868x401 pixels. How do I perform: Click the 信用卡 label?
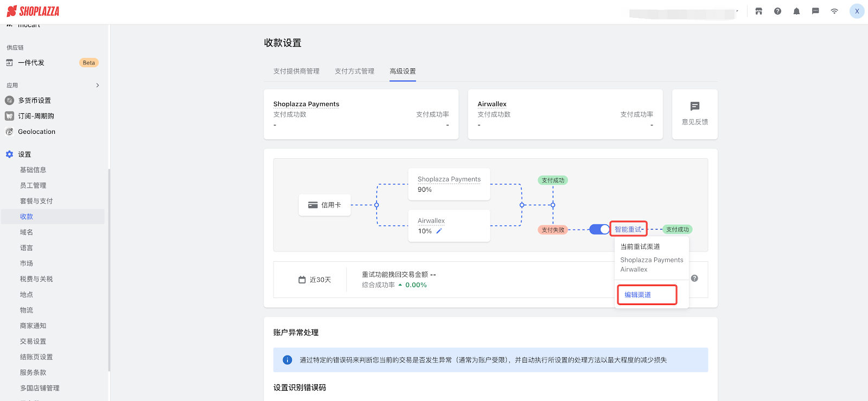tap(331, 205)
